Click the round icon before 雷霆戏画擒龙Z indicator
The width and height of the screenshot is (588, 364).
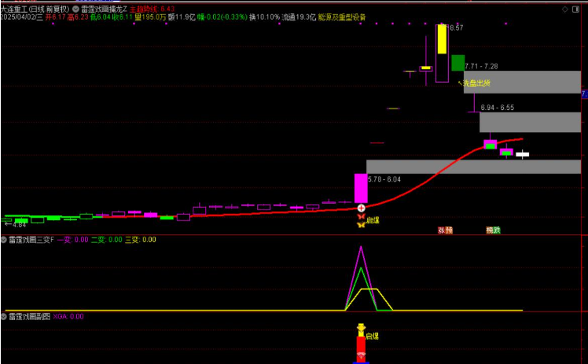point(75,8)
